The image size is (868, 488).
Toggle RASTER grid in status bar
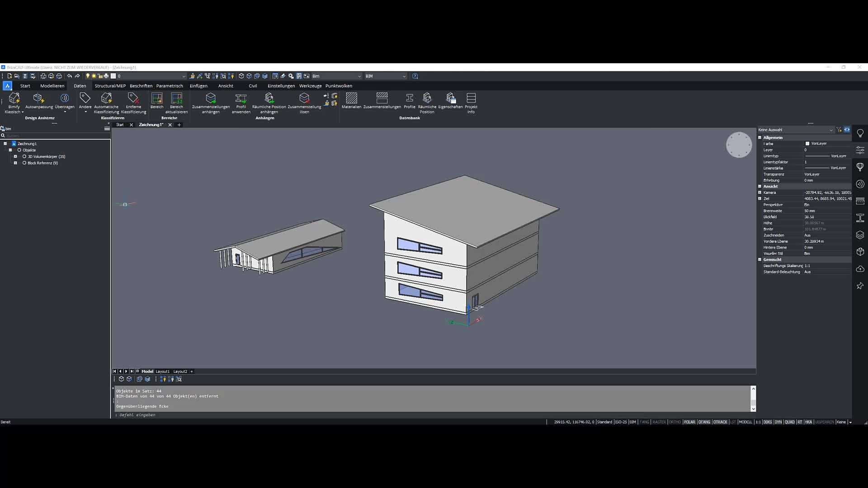659,422
